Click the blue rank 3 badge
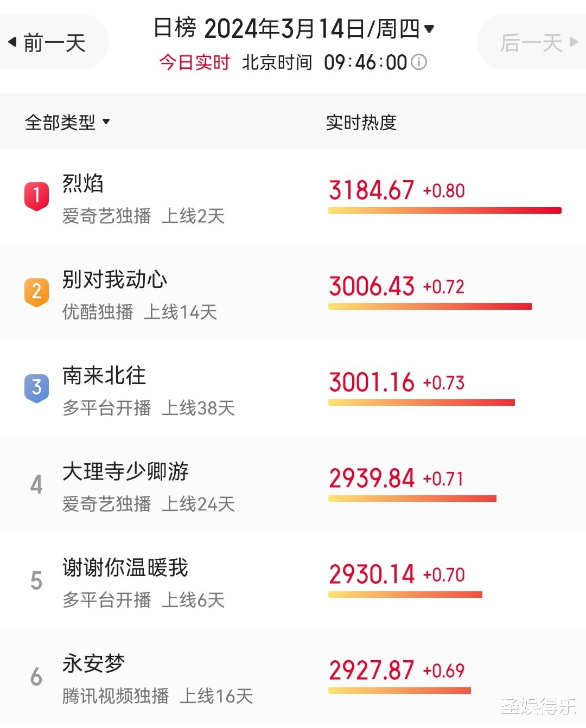This screenshot has width=586, height=728. (36, 388)
